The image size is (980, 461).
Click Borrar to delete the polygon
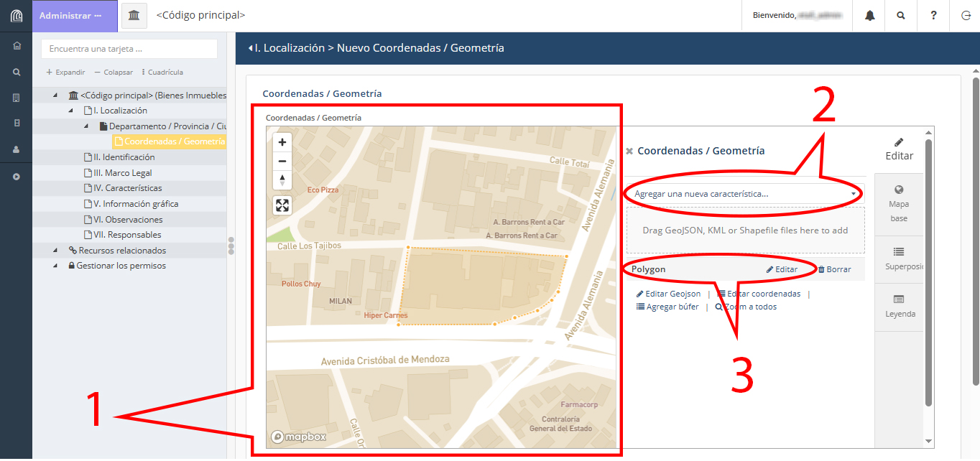coord(834,269)
